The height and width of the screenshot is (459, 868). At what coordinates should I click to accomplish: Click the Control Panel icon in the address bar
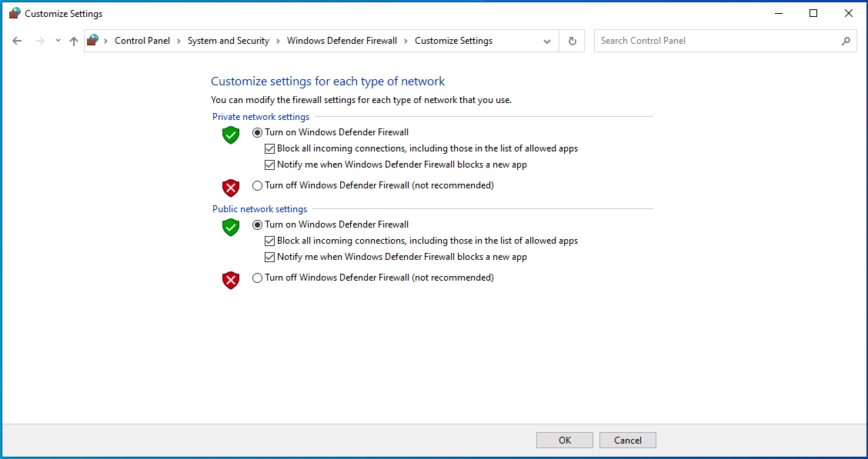point(93,40)
